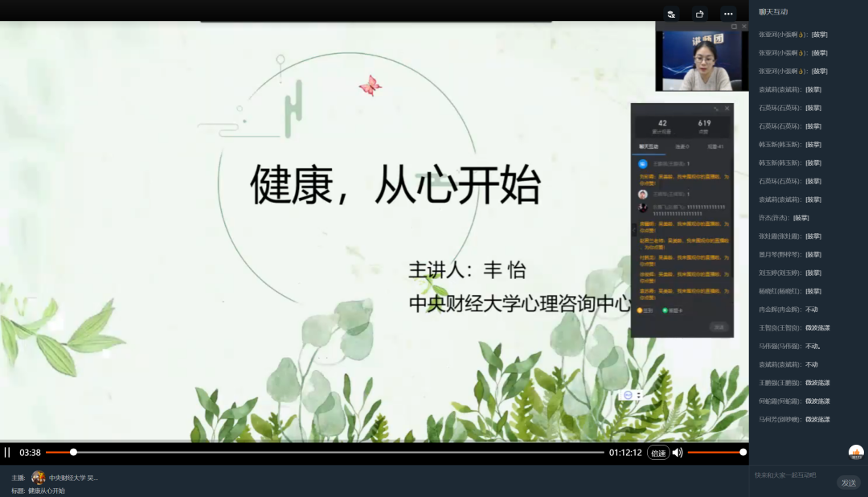The image size is (868, 497).
Task: Open the three-dot more options menu
Action: tap(728, 14)
